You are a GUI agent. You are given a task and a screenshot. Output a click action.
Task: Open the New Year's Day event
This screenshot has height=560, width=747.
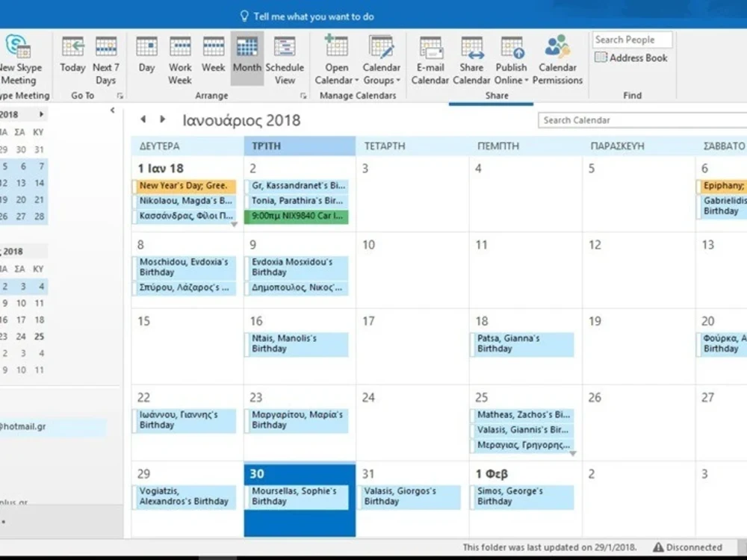[184, 186]
